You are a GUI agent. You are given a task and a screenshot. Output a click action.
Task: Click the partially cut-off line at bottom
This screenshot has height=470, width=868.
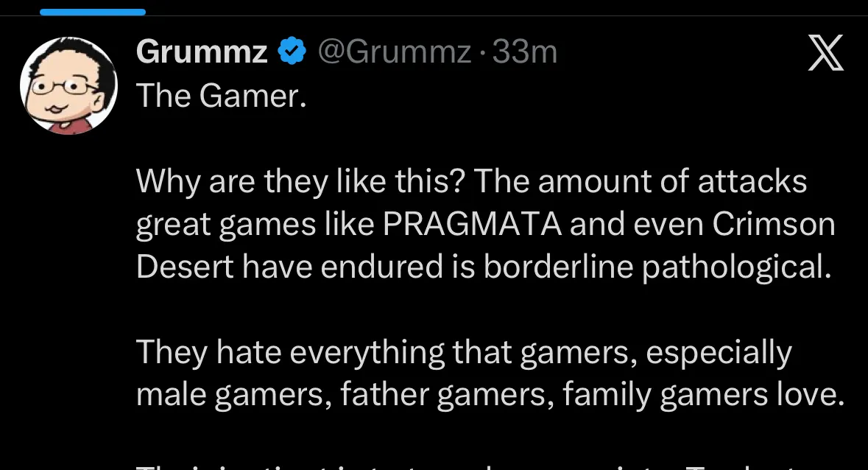point(471,464)
